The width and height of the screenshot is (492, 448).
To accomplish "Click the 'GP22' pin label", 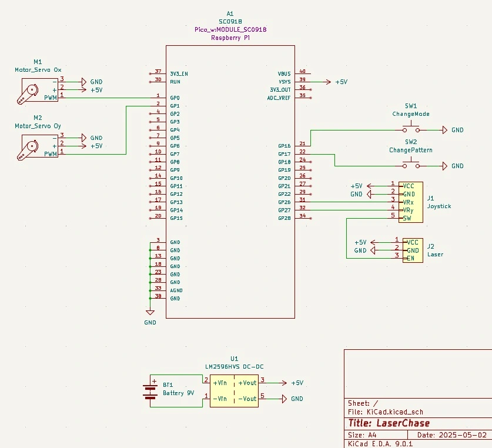I will pos(285,195).
